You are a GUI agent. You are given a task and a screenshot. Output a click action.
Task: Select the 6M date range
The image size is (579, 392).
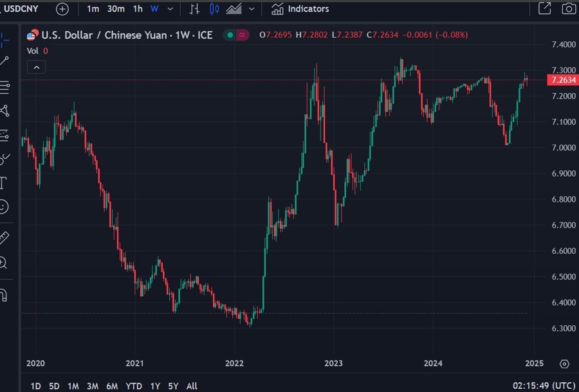(x=112, y=386)
